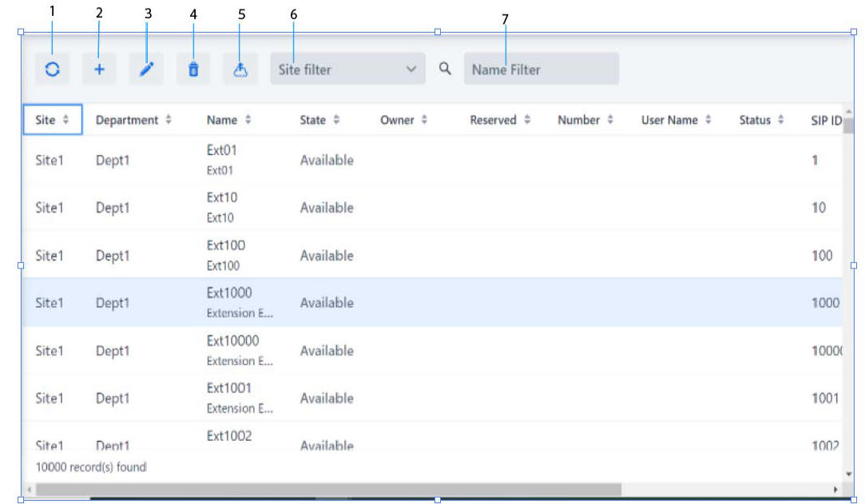865x504 pixels.
Task: Click the horizontal scrollbar left arrow
Action: 30,490
